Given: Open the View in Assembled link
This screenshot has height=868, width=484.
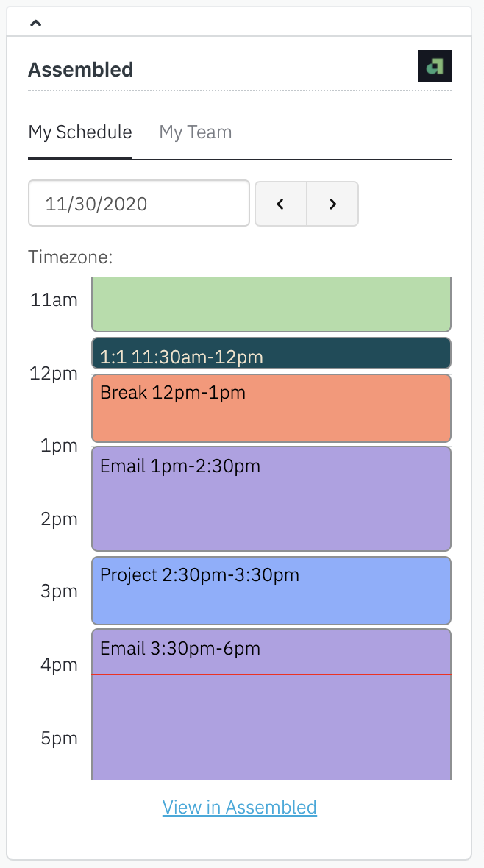Looking at the screenshot, I should (x=240, y=807).
